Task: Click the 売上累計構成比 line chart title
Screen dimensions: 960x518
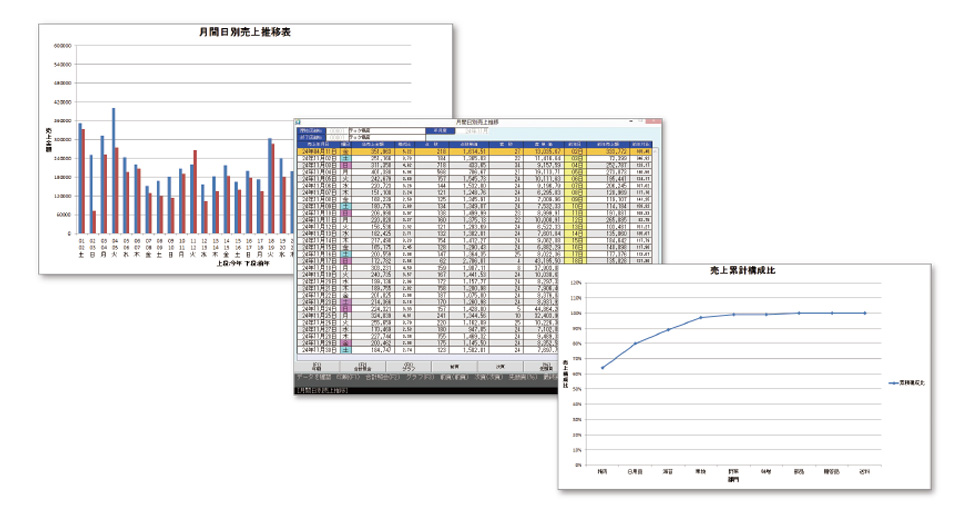Action: point(744,271)
